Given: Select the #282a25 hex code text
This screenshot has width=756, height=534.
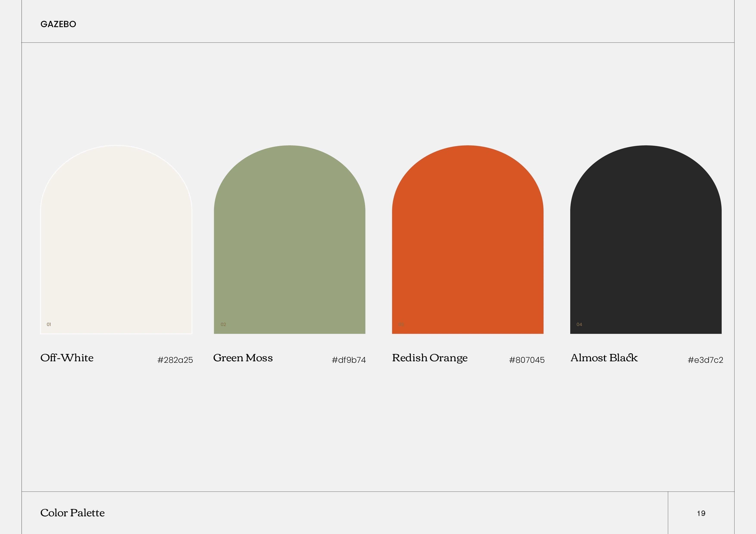Looking at the screenshot, I should click(x=175, y=360).
